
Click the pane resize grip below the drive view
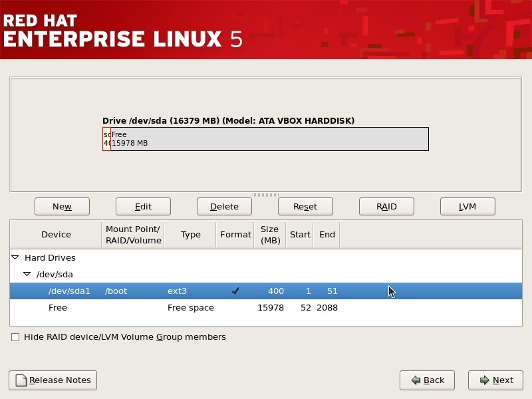click(x=265, y=195)
